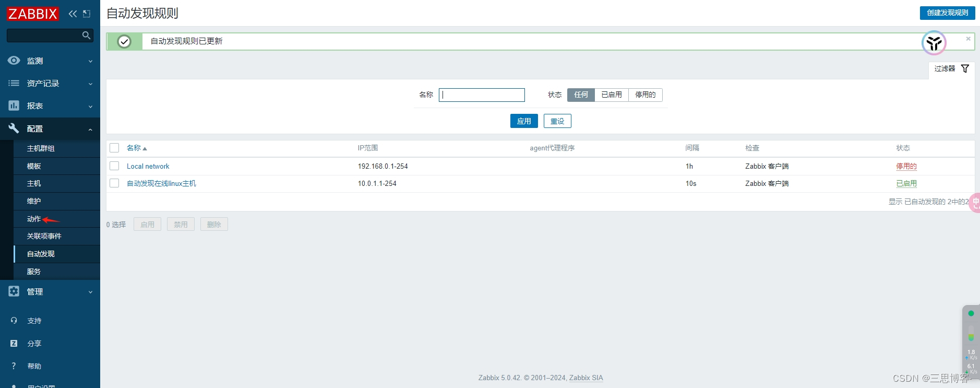980x388 pixels.
Task: Expand the 报表 menu chevron
Action: tap(90, 106)
